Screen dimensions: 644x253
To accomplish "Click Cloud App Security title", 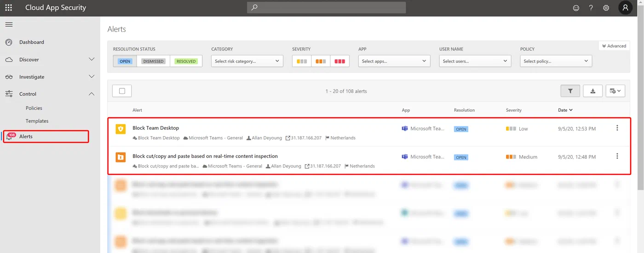I will 56,8.
